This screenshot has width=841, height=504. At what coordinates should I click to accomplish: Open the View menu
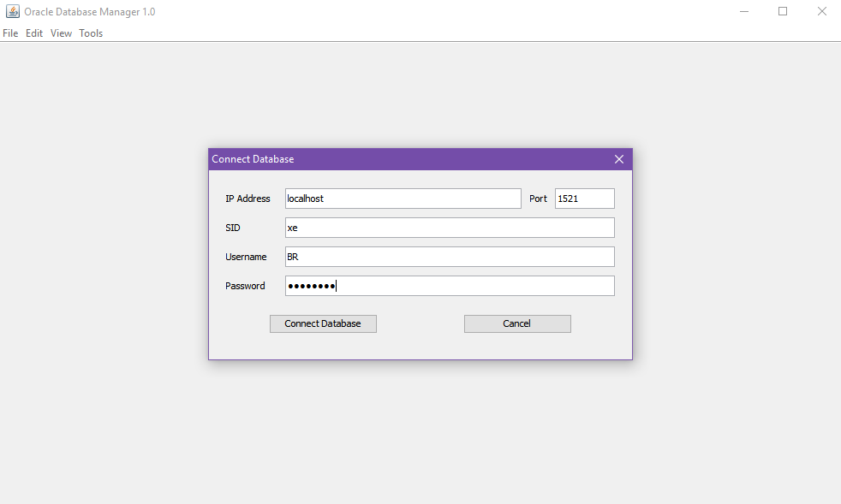[61, 33]
